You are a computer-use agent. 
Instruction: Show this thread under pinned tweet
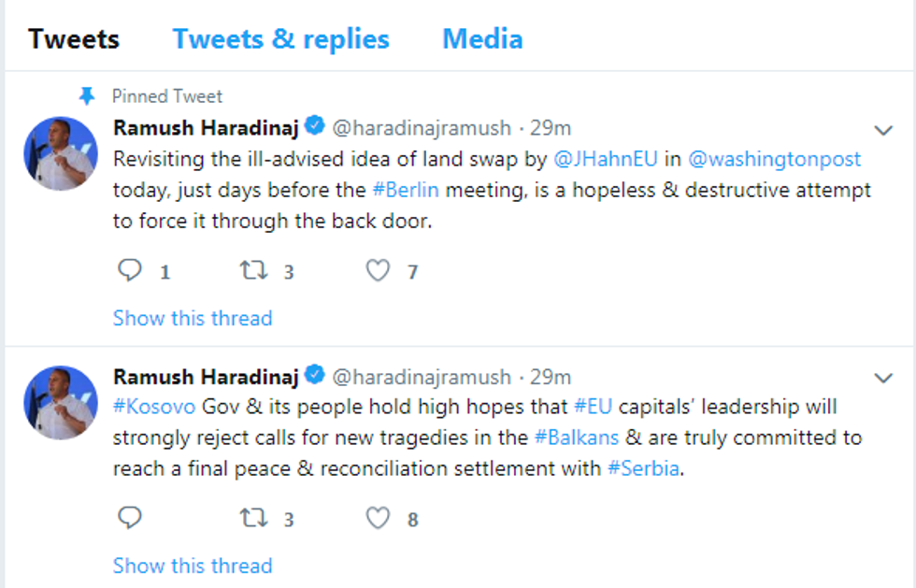(193, 318)
